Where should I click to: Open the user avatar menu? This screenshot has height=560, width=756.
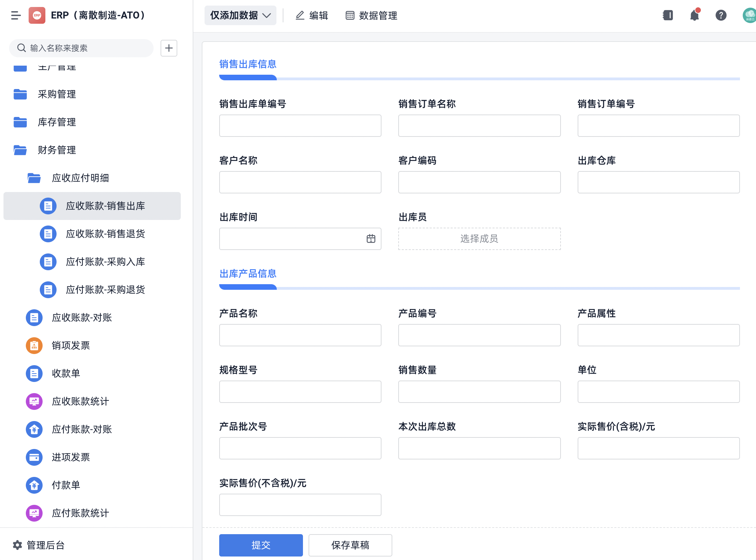(749, 15)
